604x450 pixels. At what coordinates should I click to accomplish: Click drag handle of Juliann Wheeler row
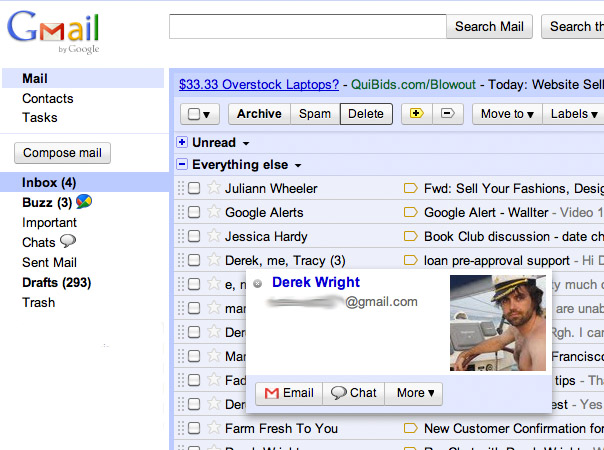click(x=181, y=188)
